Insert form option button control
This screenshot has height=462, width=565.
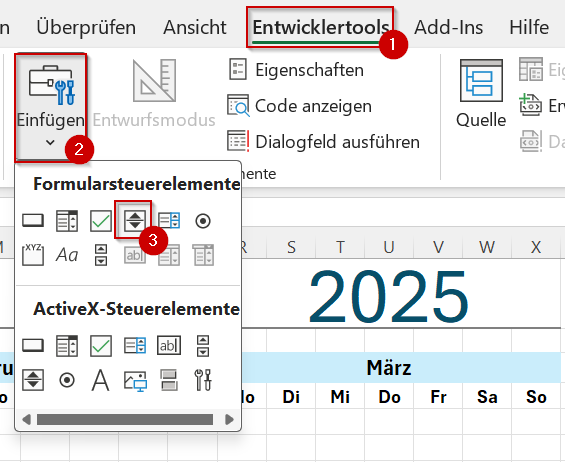point(203,221)
